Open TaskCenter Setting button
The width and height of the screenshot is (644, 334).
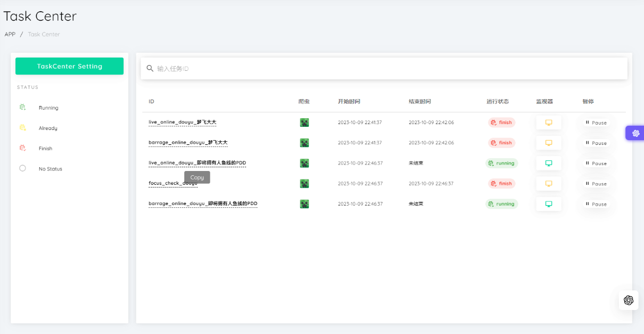point(69,66)
